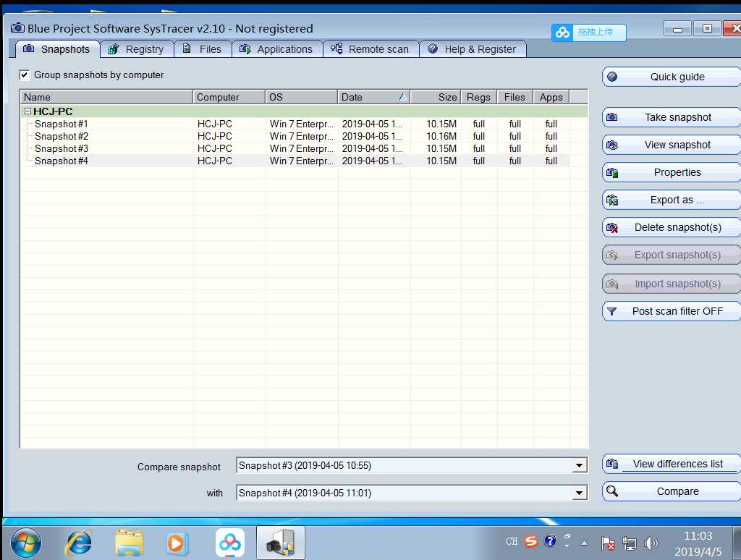Click the Help & Register question icon

(x=433, y=48)
